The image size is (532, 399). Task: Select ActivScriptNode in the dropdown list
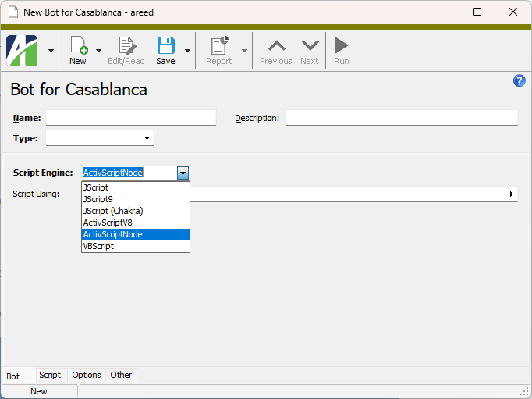click(136, 234)
